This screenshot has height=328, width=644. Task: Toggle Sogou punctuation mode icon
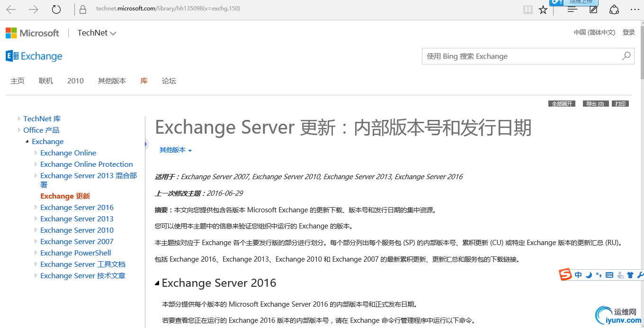599,275
